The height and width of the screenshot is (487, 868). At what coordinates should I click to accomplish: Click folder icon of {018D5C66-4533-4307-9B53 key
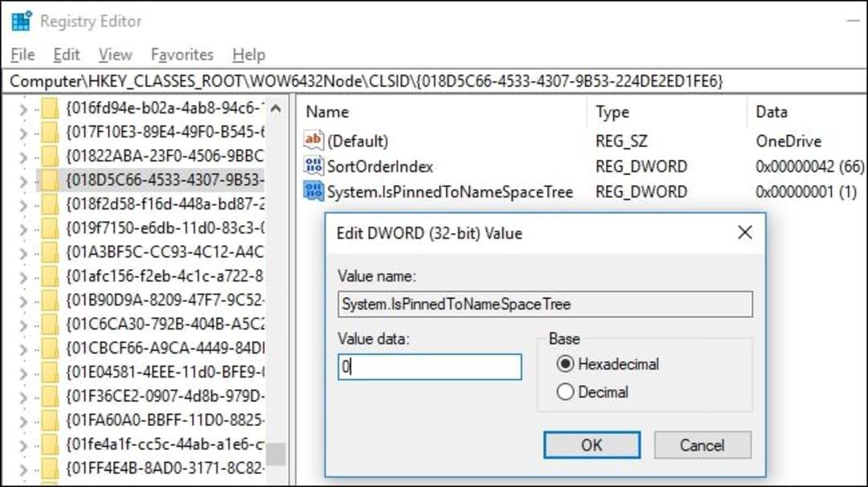pos(50,180)
